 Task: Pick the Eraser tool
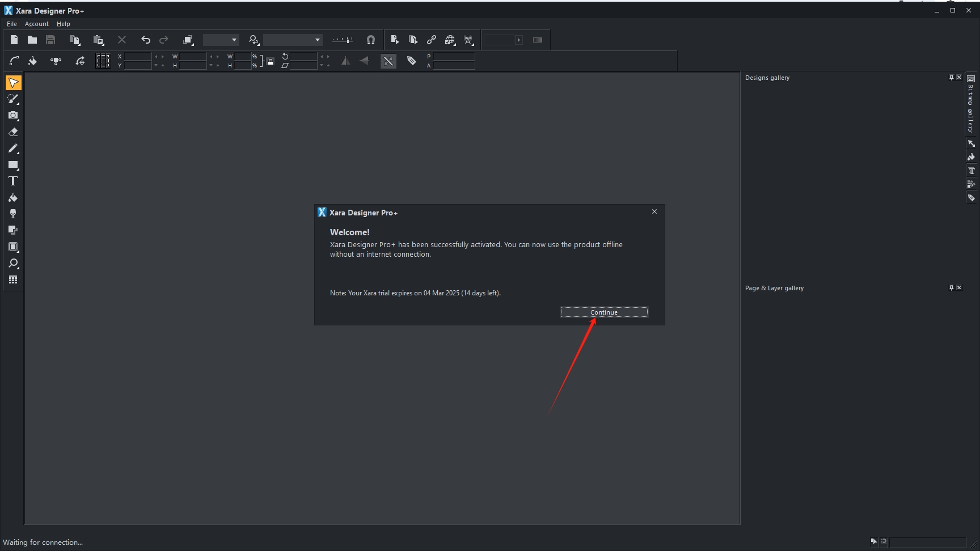[13, 132]
